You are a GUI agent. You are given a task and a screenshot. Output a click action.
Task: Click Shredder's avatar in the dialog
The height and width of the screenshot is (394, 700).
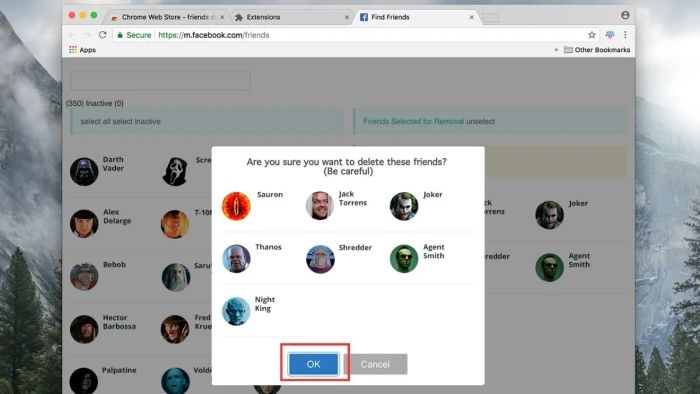(320, 259)
